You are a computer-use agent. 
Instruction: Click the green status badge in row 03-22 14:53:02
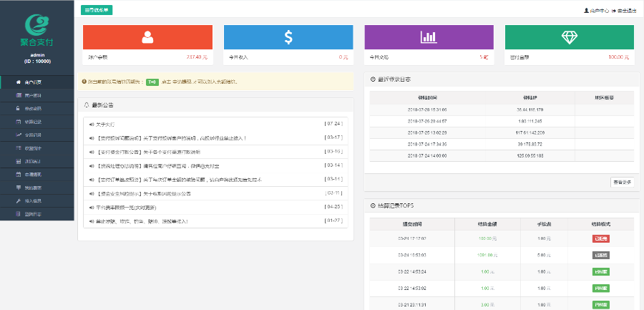601,289
